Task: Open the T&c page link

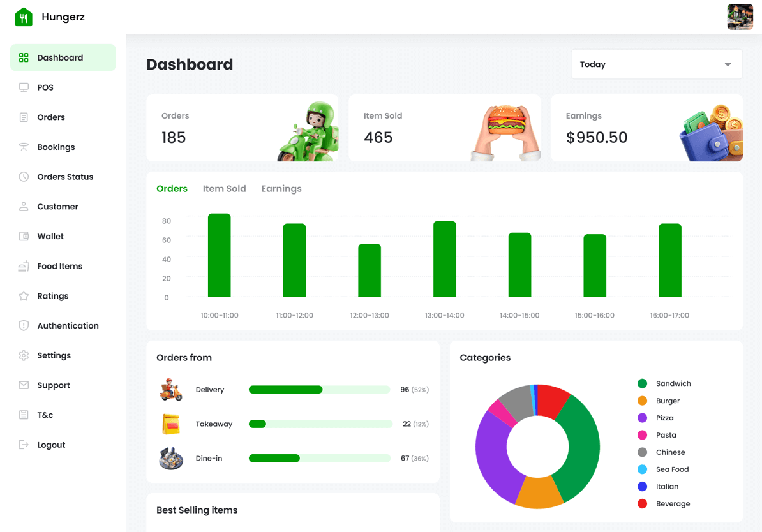Action: click(45, 415)
